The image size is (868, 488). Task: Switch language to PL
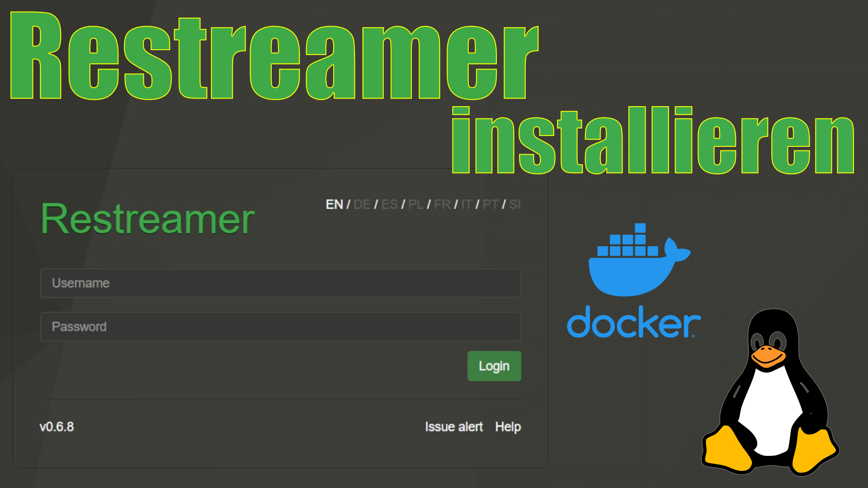click(416, 205)
